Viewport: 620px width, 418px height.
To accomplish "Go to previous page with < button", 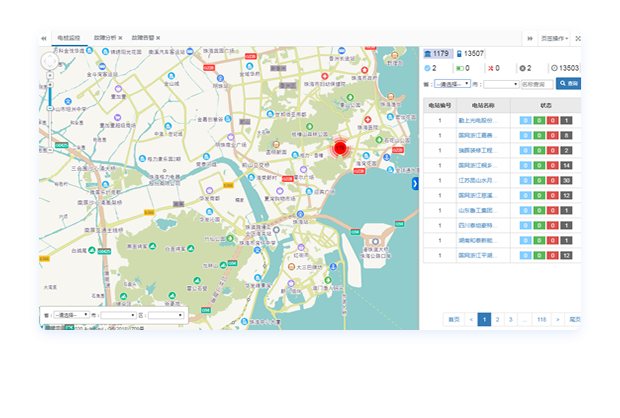I will (471, 320).
